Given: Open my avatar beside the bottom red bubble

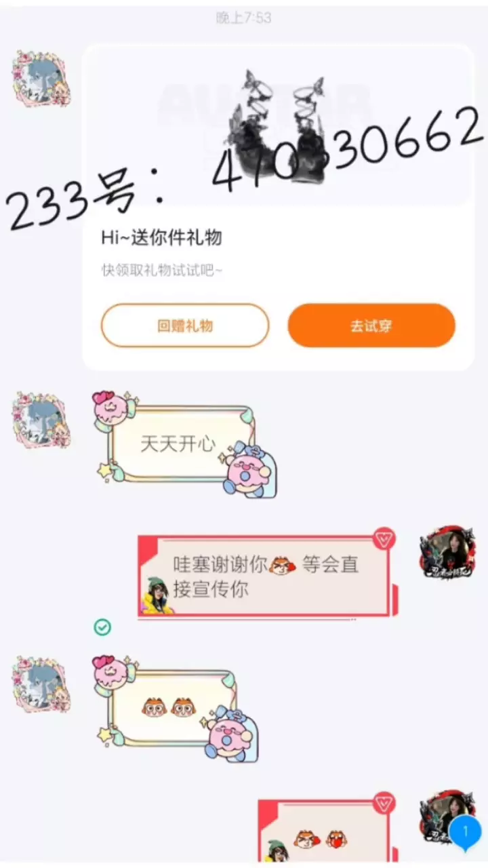Looking at the screenshot, I should click(x=447, y=817).
